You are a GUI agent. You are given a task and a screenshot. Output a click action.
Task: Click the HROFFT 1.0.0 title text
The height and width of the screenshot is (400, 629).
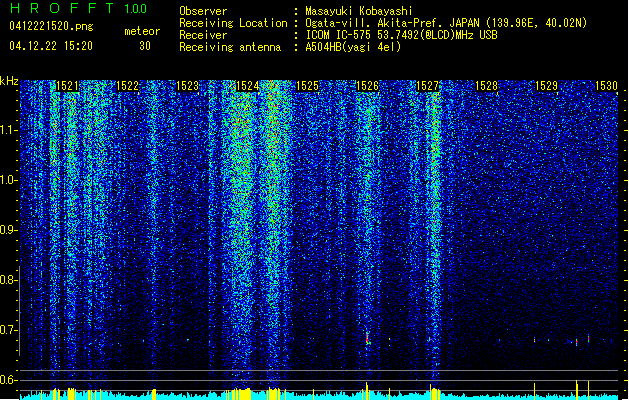tap(78, 8)
